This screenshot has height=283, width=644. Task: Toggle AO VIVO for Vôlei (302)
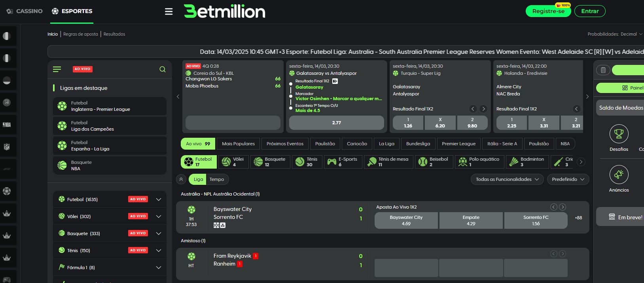pyautogui.click(x=138, y=216)
